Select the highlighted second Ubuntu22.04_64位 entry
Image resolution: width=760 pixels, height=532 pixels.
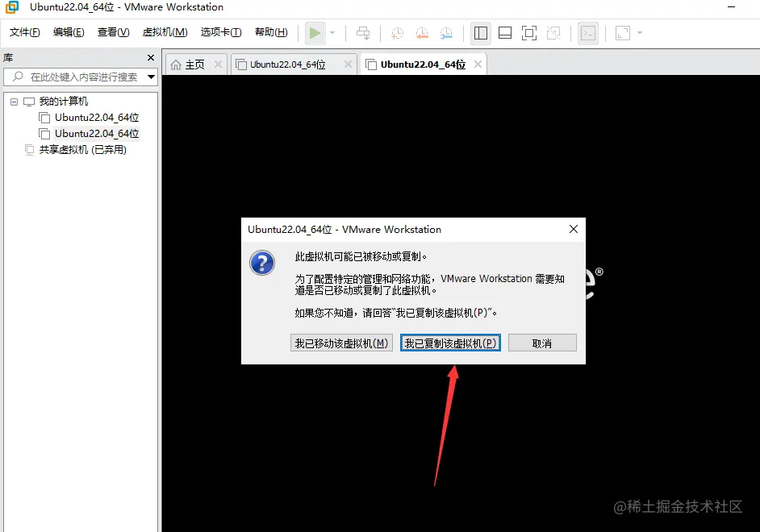coord(97,134)
